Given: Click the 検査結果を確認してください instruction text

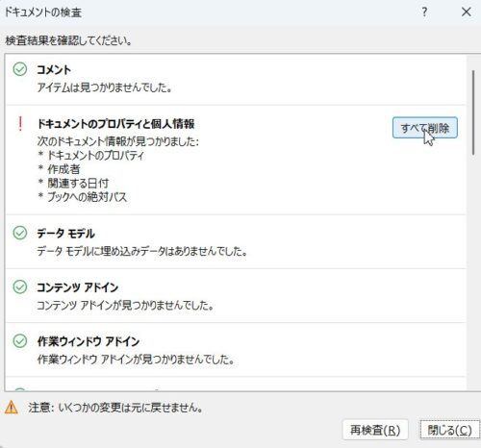Looking at the screenshot, I should (68, 40).
